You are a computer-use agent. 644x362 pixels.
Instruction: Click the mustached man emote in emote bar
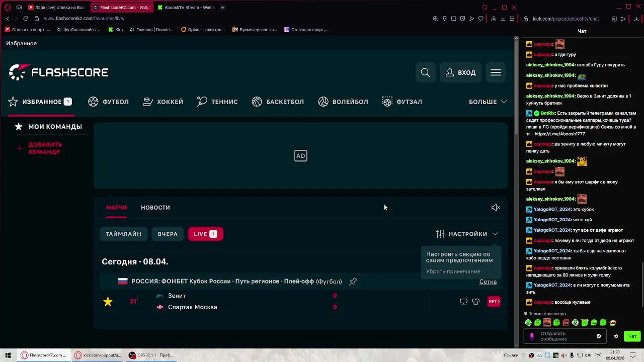point(547,323)
